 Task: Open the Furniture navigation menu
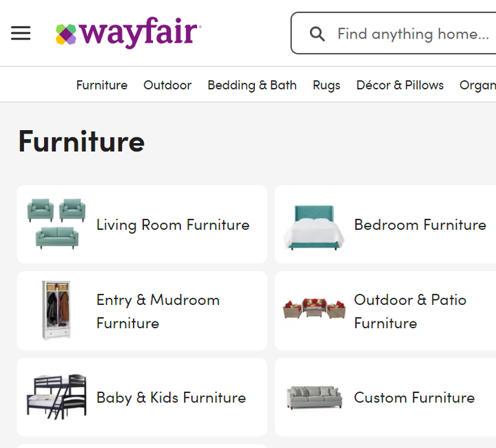point(102,85)
